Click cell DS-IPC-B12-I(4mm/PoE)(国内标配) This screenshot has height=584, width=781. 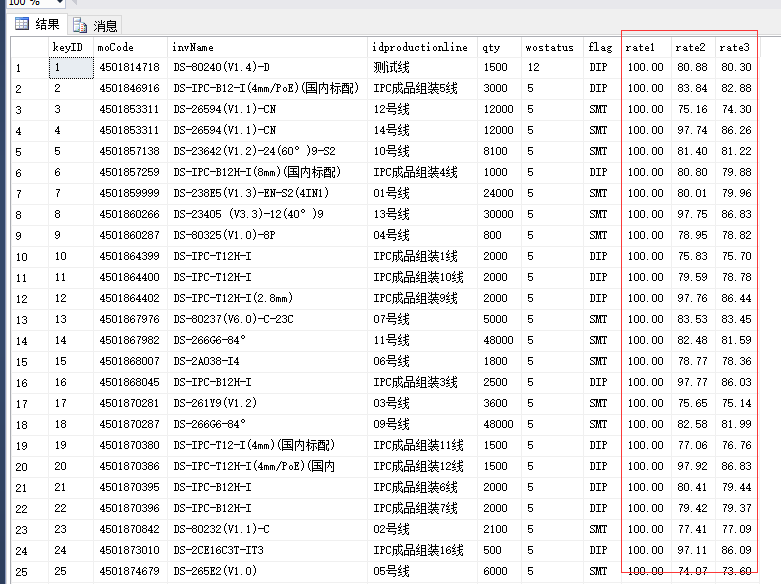pyautogui.click(x=267, y=88)
